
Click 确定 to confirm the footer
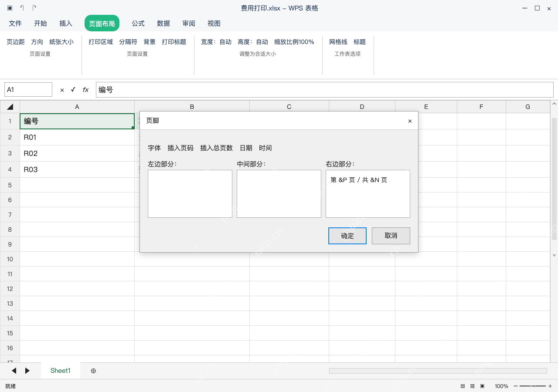click(x=347, y=236)
